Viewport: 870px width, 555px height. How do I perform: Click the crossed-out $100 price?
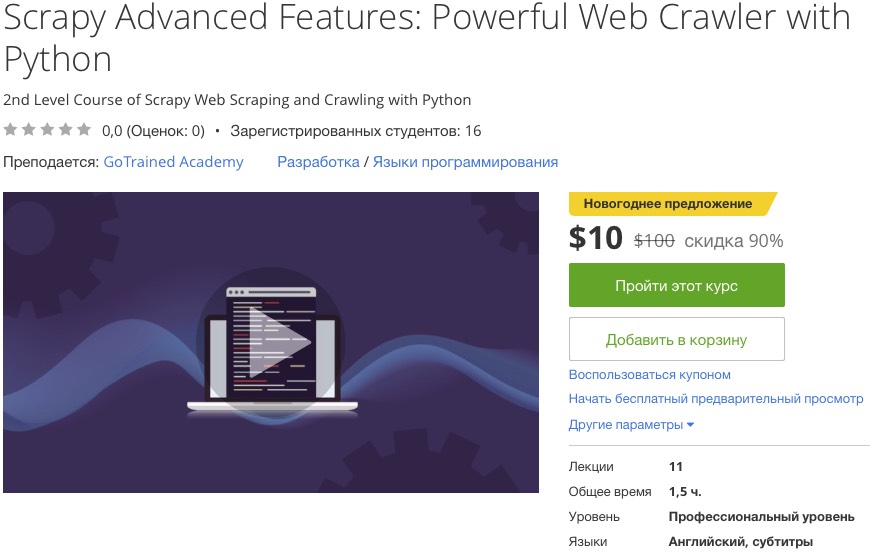pyautogui.click(x=654, y=241)
